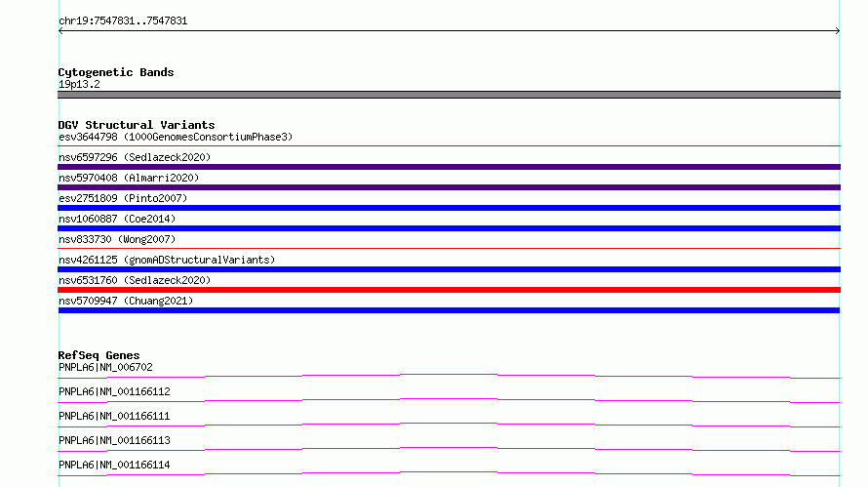Viewport: 868px width, 487px height.
Task: Open esv3644798 (1000GenomesConsortiumPhase3) variant label
Action: pos(176,137)
